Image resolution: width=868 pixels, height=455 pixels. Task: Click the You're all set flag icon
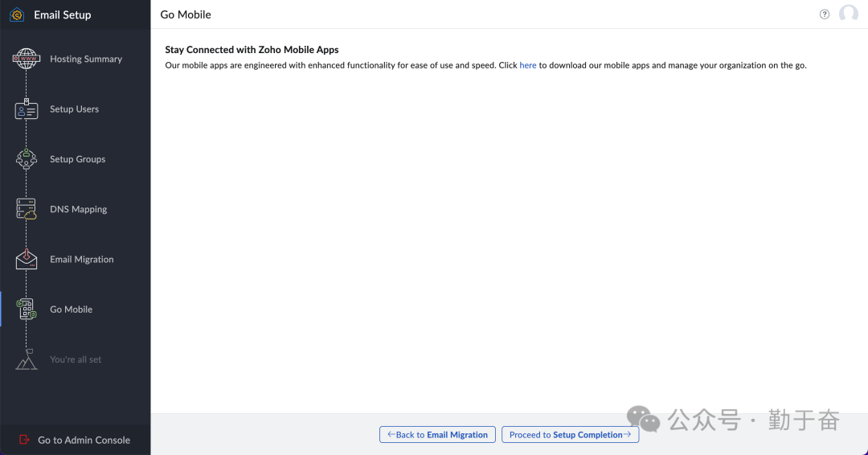point(27,359)
